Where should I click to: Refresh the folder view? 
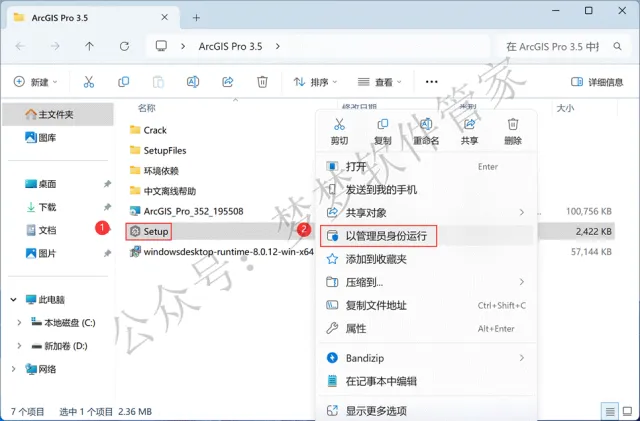pyautogui.click(x=124, y=46)
